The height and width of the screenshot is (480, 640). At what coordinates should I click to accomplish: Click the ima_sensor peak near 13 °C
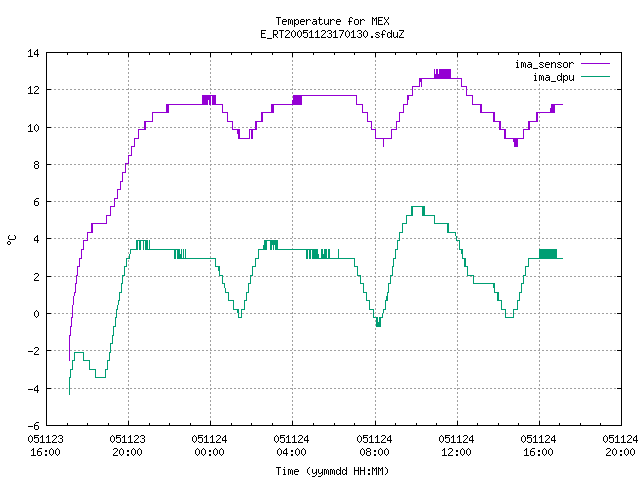(x=442, y=73)
